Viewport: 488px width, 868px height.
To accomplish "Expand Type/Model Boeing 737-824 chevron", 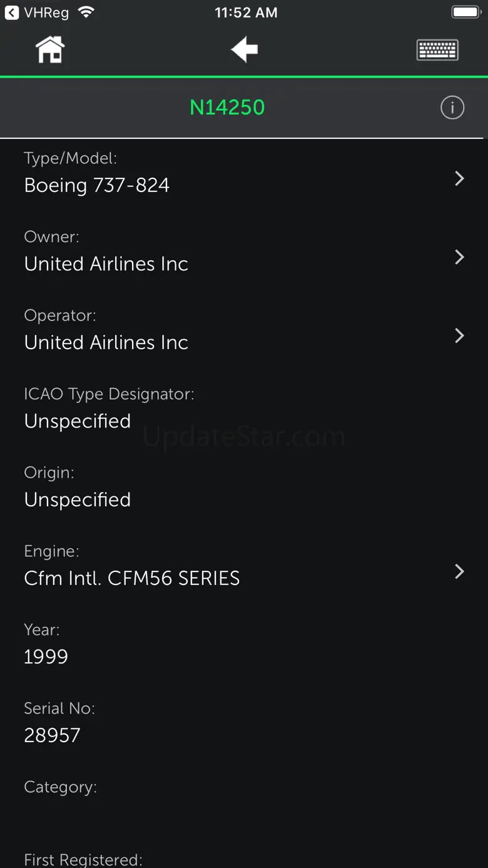I will point(459,178).
